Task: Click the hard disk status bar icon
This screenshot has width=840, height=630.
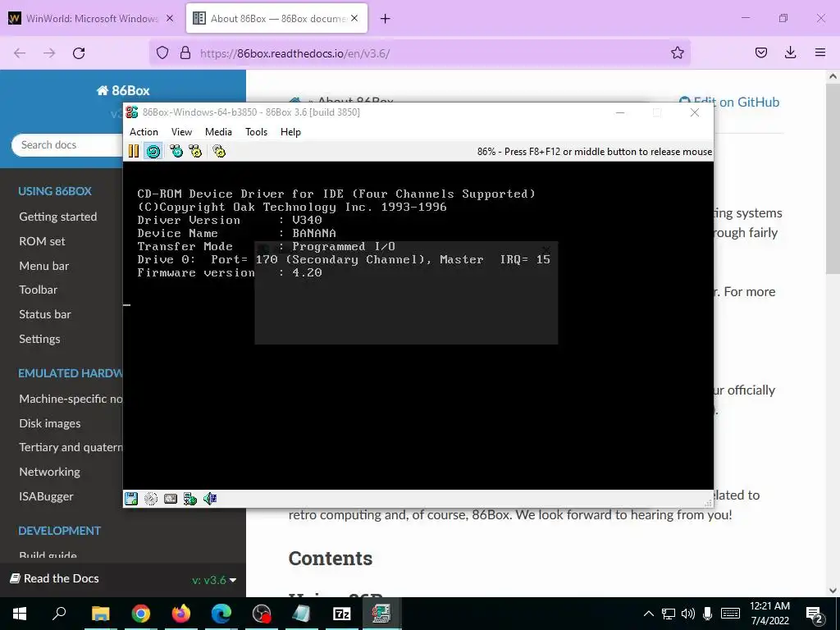Action: coord(171,499)
